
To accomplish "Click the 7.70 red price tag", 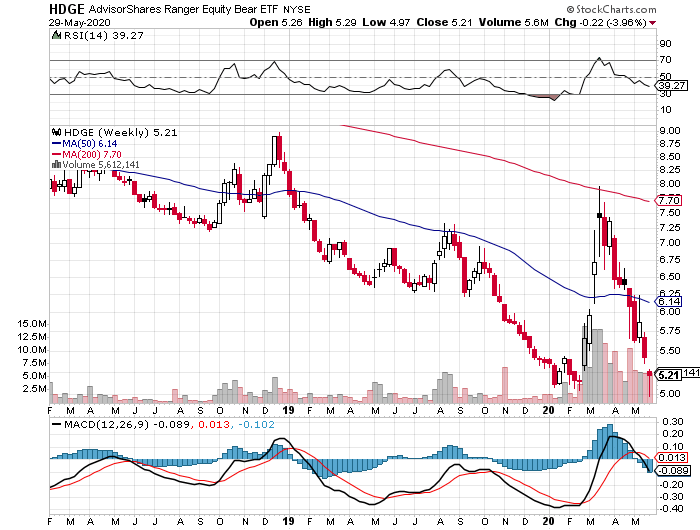I will coord(669,201).
